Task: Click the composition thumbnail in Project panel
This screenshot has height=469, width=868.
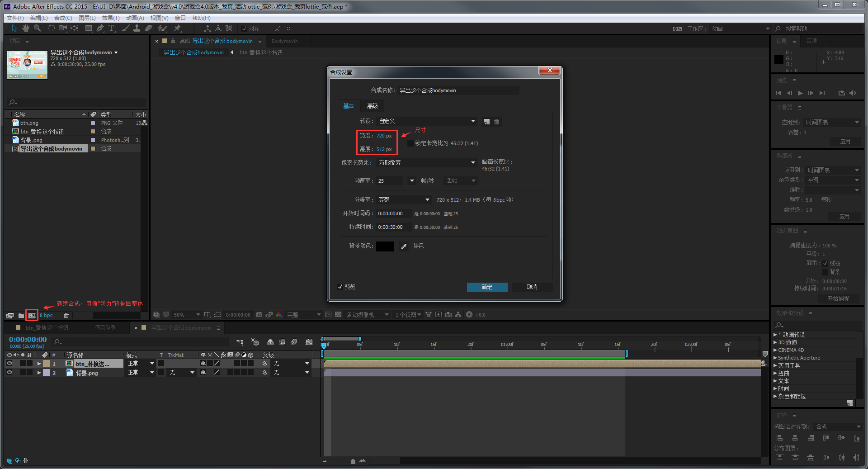Action: pos(27,65)
